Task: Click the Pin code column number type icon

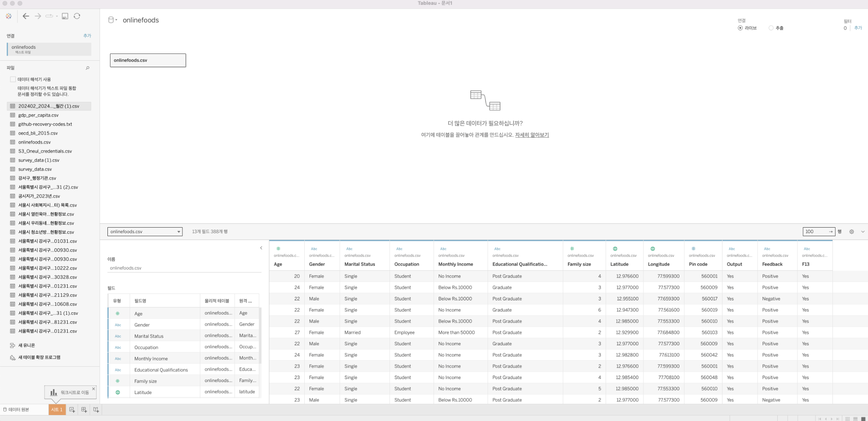Action: point(693,249)
